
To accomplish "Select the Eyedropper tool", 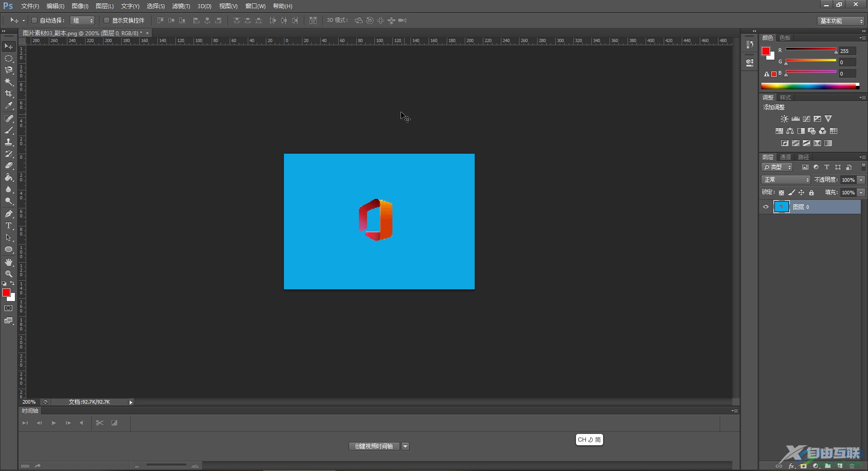I will [9, 105].
